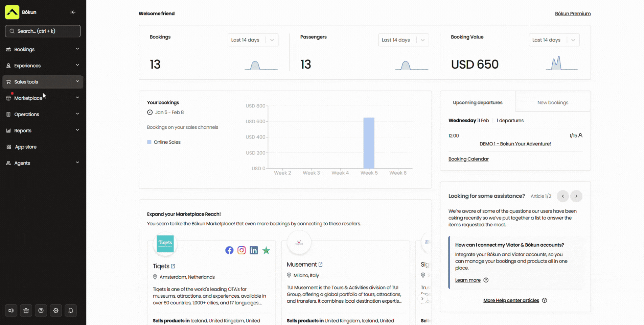The height and width of the screenshot is (325, 644).
Task: Select the Upcoming departures tab
Action: [478, 102]
